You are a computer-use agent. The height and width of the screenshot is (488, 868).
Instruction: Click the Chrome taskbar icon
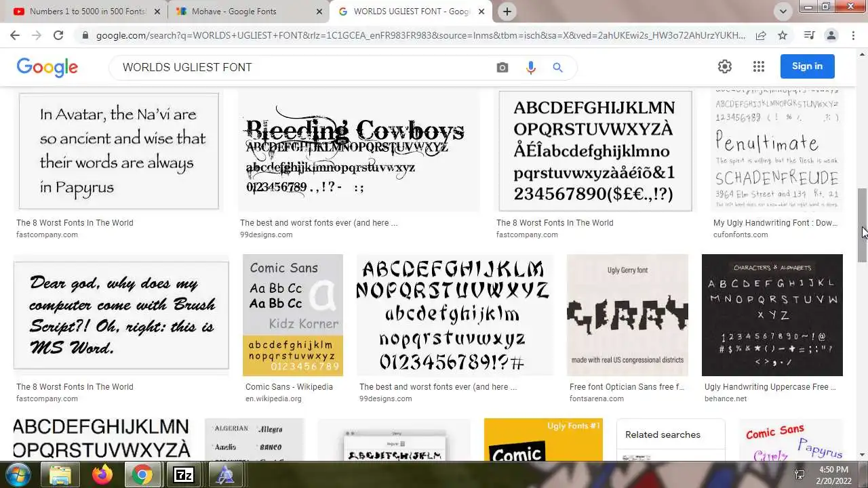coord(142,475)
